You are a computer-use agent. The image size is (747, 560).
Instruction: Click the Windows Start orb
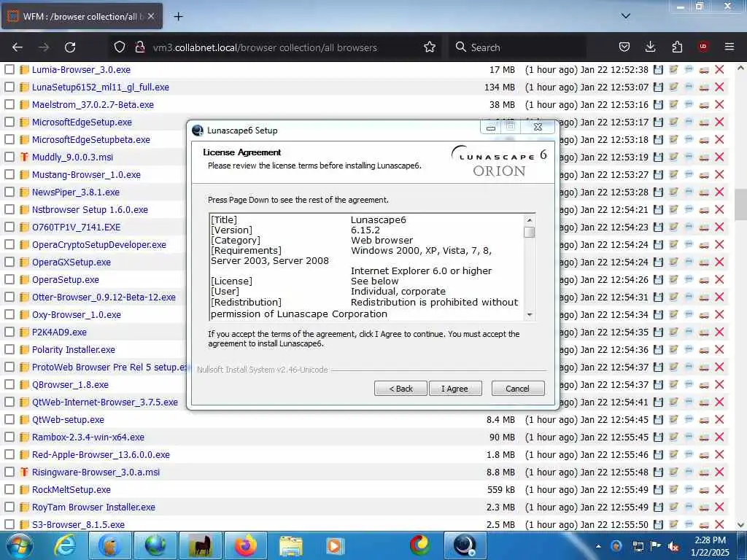pos(18,545)
